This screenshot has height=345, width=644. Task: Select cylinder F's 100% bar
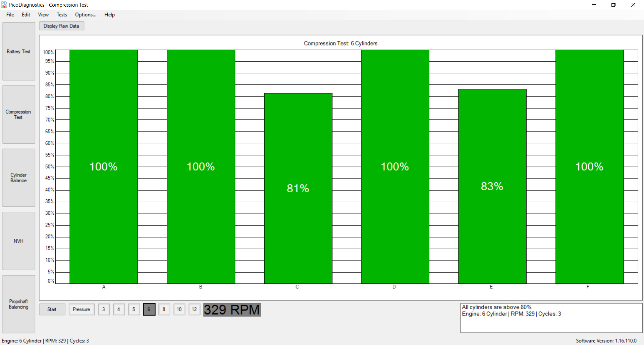click(590, 167)
